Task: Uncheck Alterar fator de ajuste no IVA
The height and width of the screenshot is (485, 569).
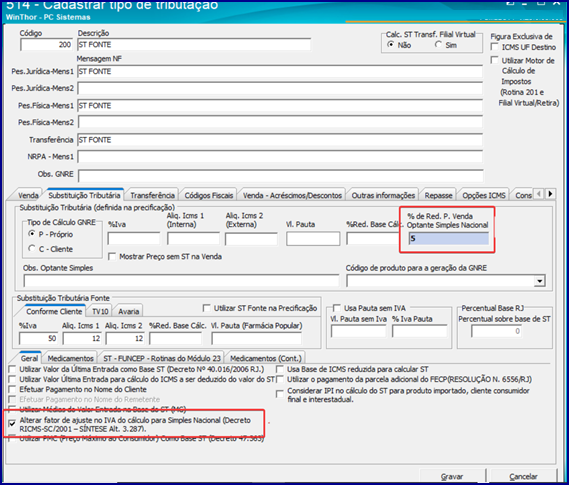Action: (12, 423)
